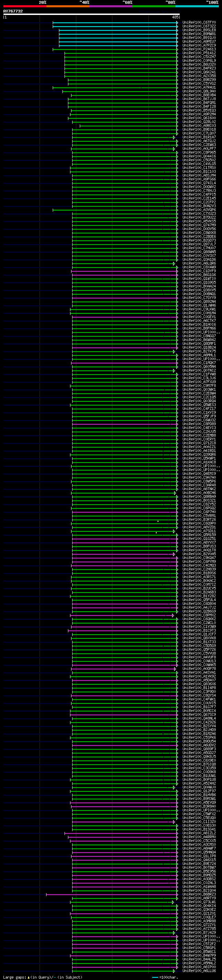This screenshot has width=222, height=980.
Task: Select label UniRef100_C5T2F2
Action: click(199, 944)
